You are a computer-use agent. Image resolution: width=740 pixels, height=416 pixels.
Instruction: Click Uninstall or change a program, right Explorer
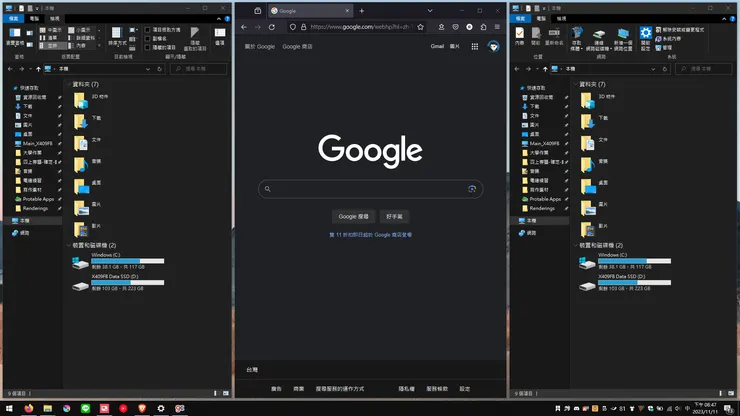click(680, 30)
